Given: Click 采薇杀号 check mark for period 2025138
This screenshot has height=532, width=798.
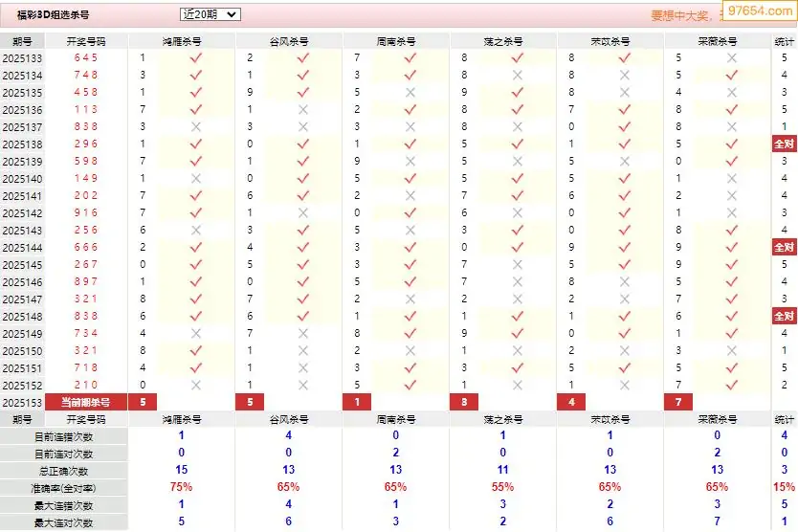Looking at the screenshot, I should click(732, 144).
